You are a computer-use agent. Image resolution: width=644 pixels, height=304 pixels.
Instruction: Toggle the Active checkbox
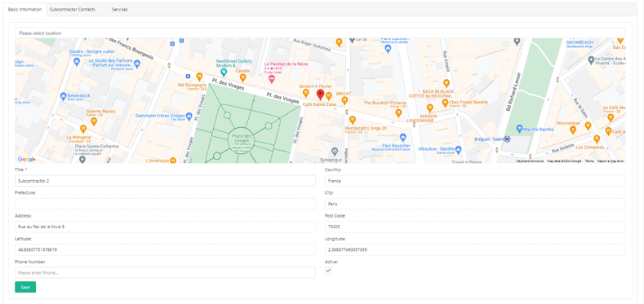[x=329, y=271]
